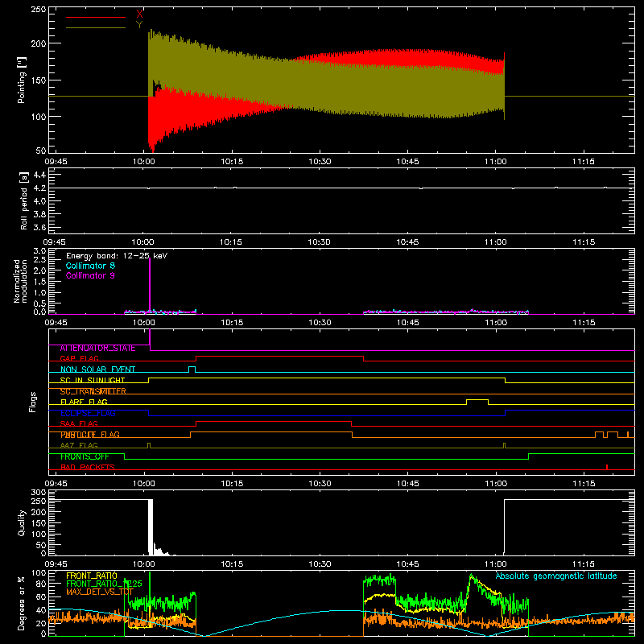Viewport: 644px width, 644px height.
Task: Click the 4.0 tick on Roll period axis
Action: (39, 201)
